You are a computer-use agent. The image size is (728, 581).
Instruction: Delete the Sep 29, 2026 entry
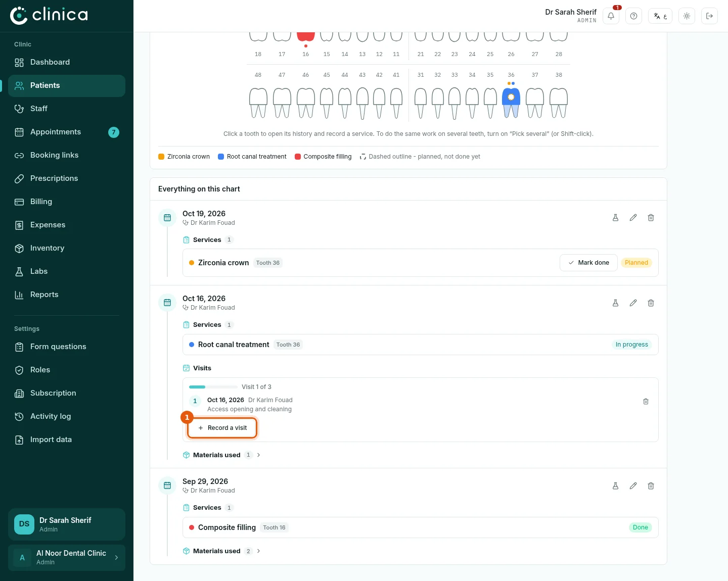tap(651, 486)
